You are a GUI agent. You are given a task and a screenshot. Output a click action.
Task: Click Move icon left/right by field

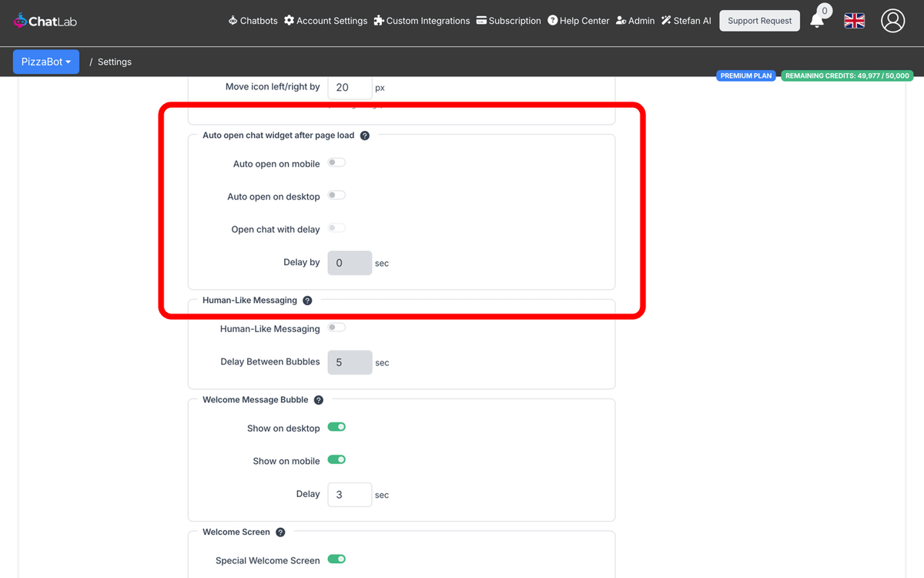point(350,87)
